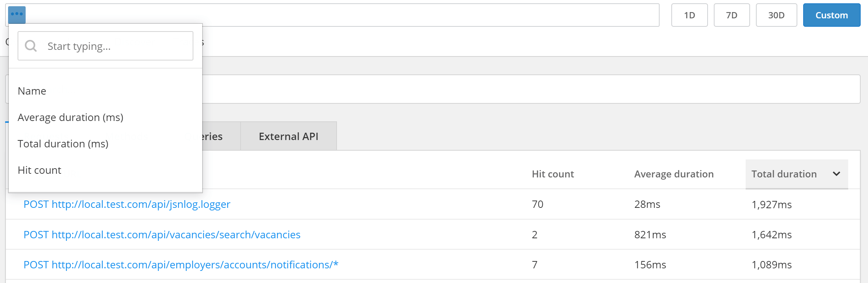
Task: Click the 1,927ms total duration value
Action: [771, 205]
